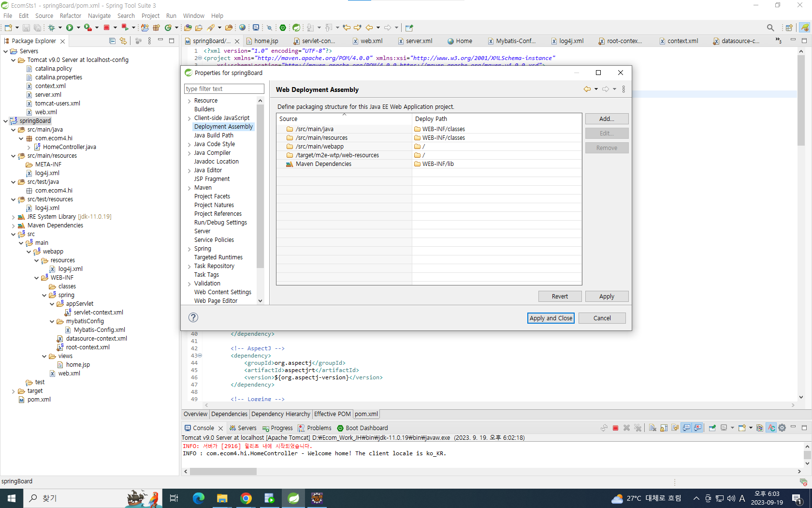
Task: Click the Console horizontal scrollbar thumb
Action: [x=223, y=471]
